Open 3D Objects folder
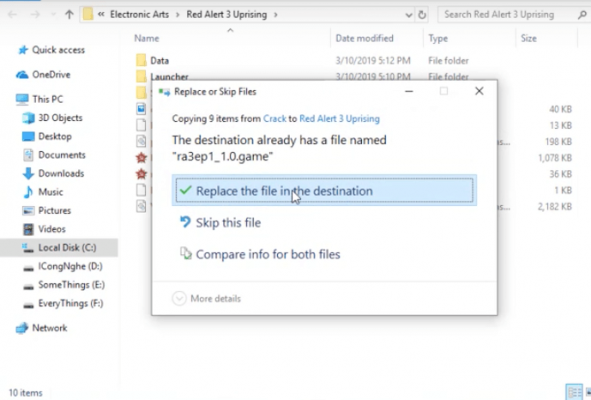The width and height of the screenshot is (591, 400). (x=60, y=118)
